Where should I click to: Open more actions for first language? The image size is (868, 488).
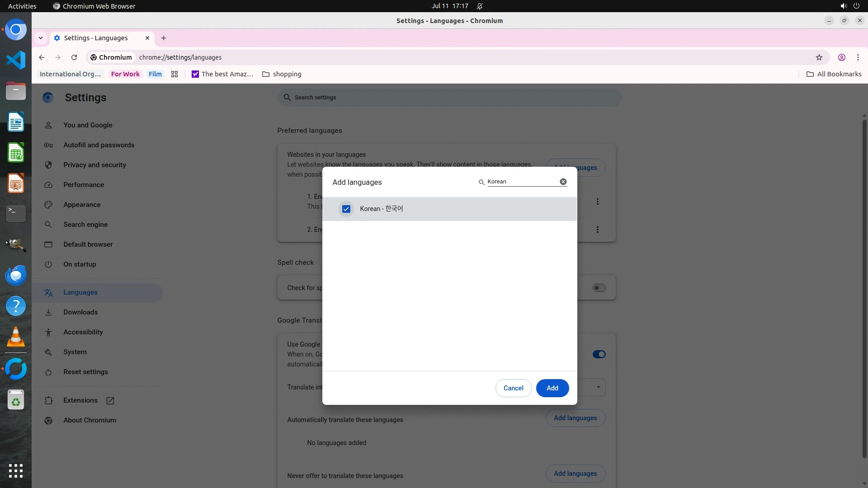[x=597, y=202]
